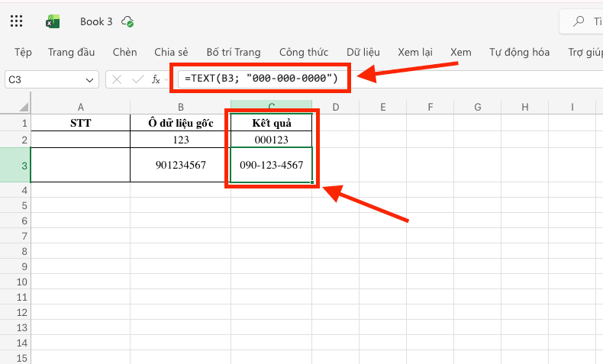
Task: Select row 14 header
Action: 15,343
